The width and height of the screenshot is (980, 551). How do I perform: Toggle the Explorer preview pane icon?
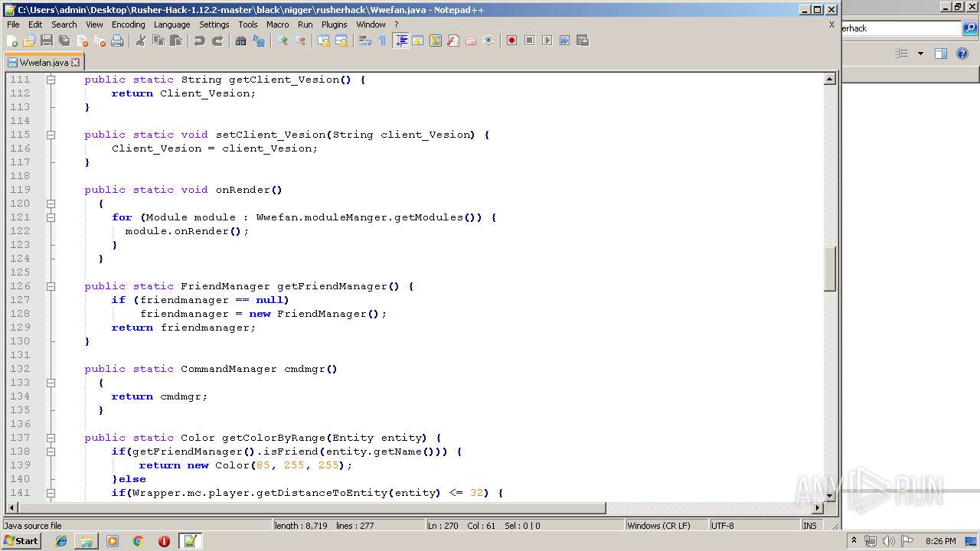pos(941,54)
